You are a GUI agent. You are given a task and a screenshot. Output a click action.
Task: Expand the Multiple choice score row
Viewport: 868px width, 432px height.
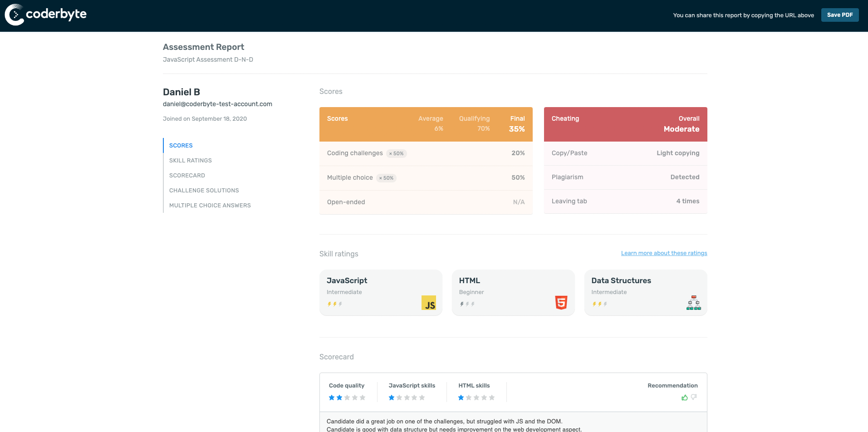click(x=426, y=177)
